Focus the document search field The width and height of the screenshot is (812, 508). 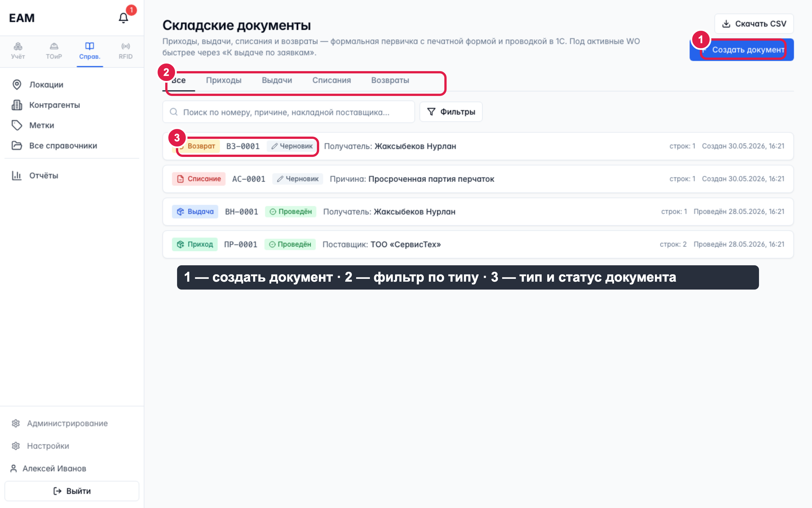click(288, 112)
